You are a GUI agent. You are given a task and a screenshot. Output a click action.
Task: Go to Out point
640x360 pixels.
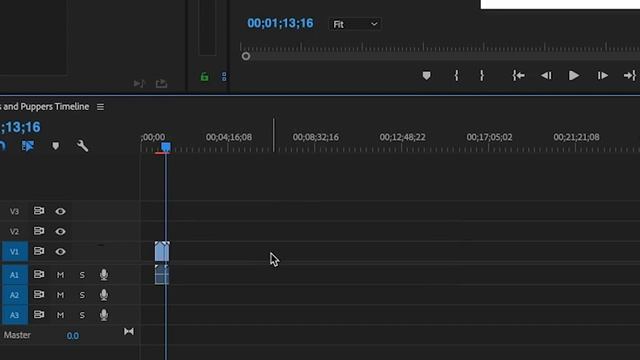[629, 76]
